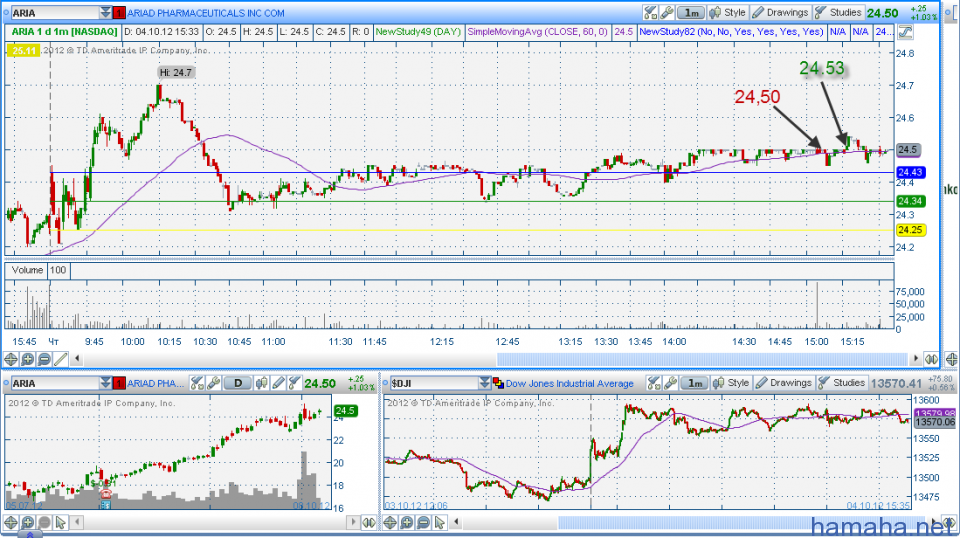Click SimpleMovingAvg (CLOSE, 60, 0) study label
This screenshot has width=960, height=538.
(x=537, y=32)
